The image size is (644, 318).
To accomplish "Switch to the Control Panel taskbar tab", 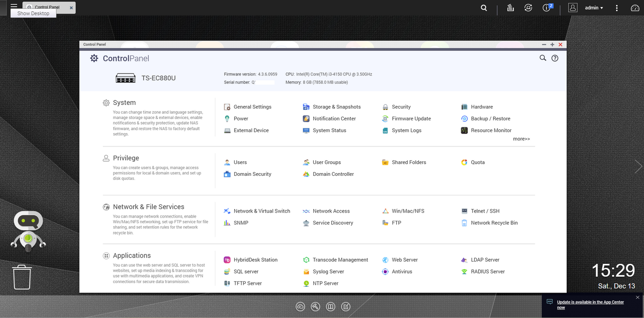I will pos(47,8).
